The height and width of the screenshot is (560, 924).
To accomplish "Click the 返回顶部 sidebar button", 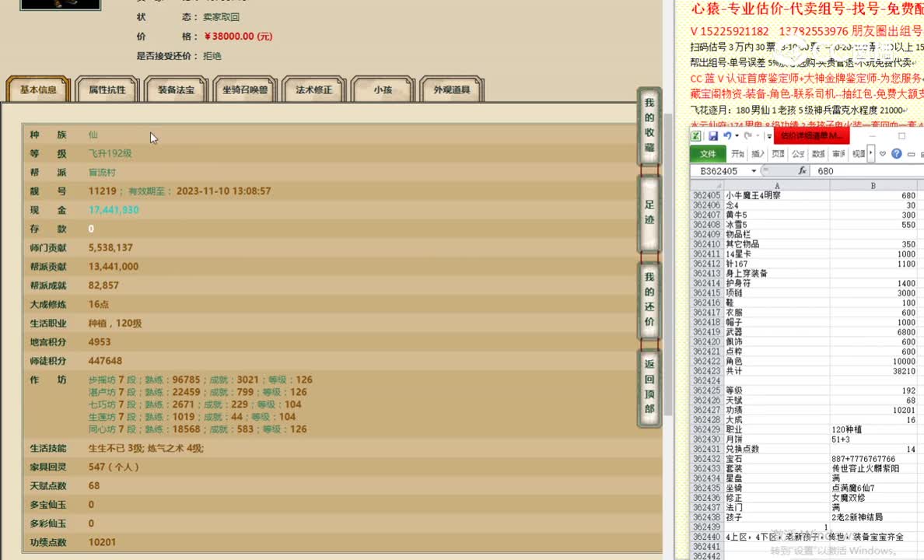I will click(649, 387).
